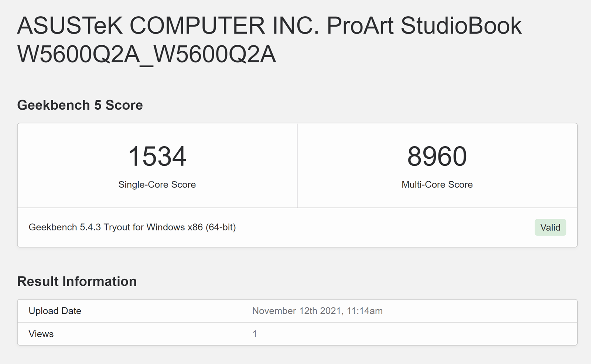Select the Upload Date label
This screenshot has height=364, width=591.
(55, 311)
